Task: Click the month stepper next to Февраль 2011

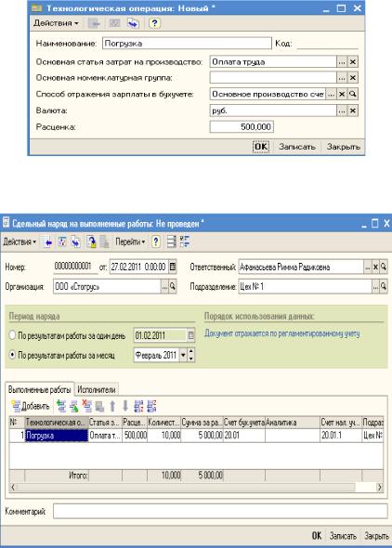Action: pos(191,356)
